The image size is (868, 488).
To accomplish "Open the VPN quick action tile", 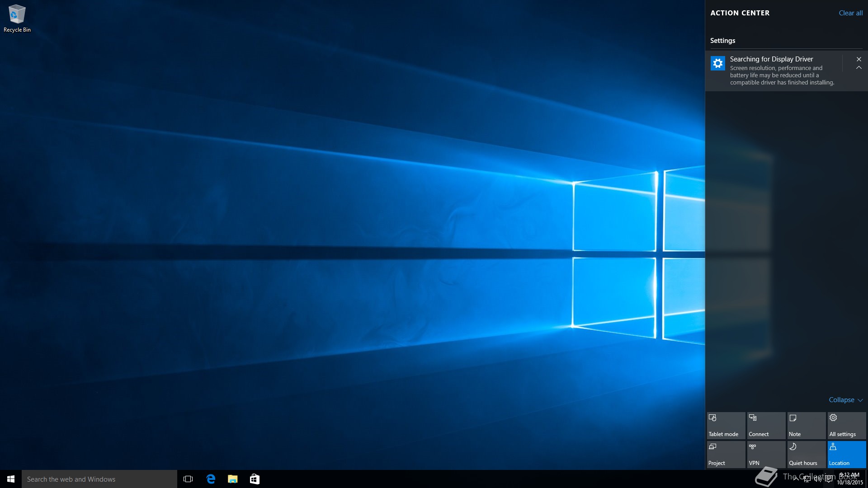I will (x=766, y=454).
